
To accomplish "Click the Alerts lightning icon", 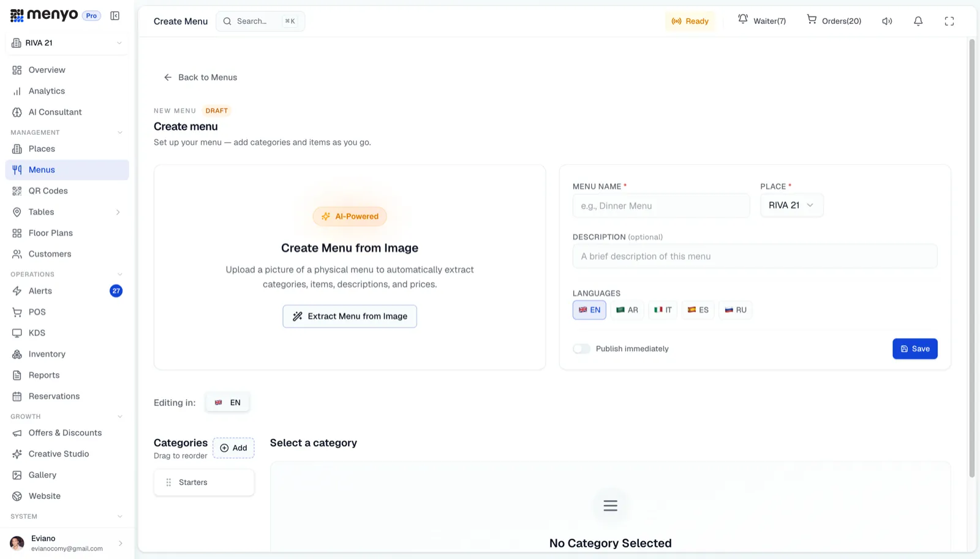I will click(17, 291).
